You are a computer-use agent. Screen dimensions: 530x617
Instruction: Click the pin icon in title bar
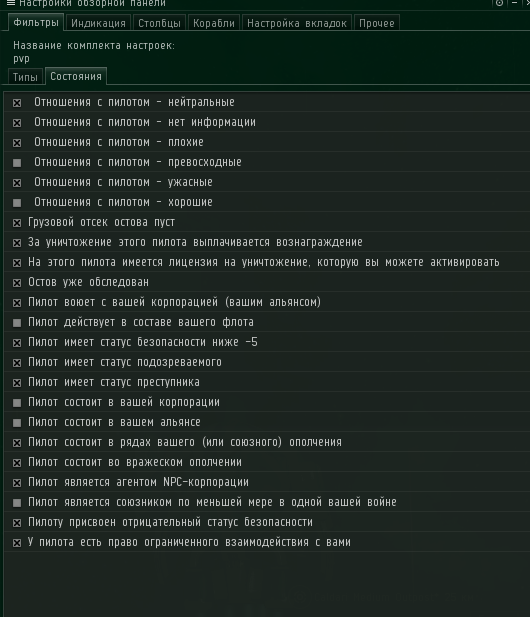coord(499,3)
